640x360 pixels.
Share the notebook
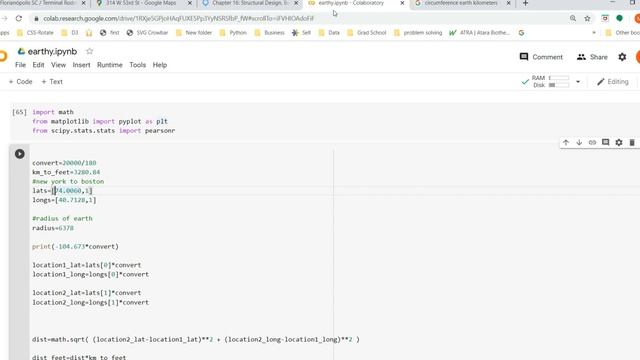[592, 57]
